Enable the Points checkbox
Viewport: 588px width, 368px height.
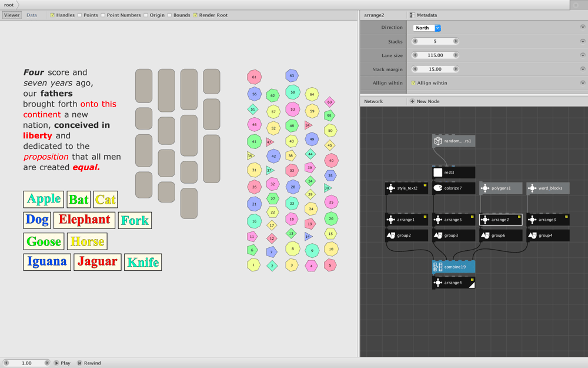point(80,15)
